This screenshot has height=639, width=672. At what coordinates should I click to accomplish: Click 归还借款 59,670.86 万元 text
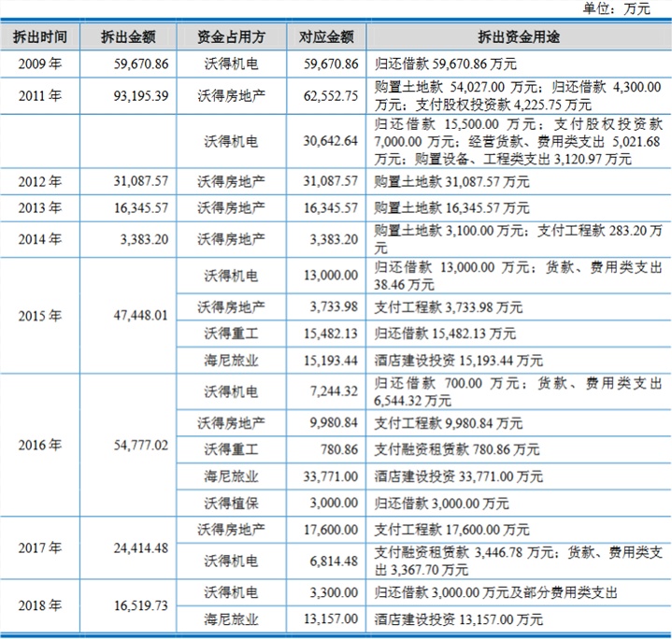point(445,64)
